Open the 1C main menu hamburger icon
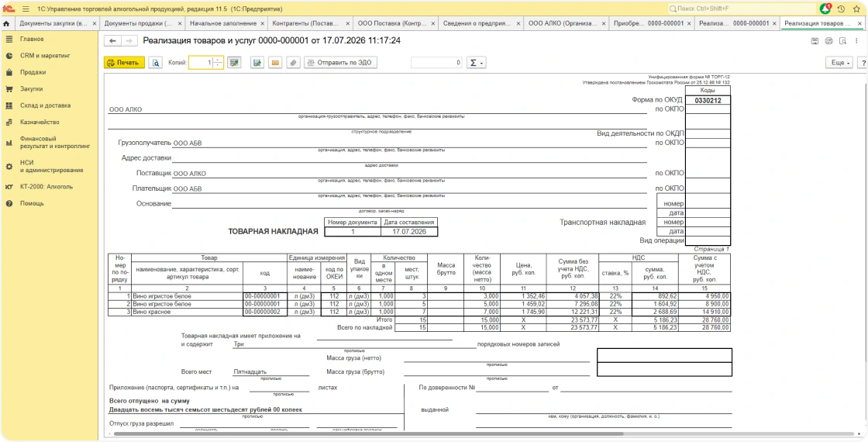This screenshot has height=442, width=868. [x=26, y=9]
